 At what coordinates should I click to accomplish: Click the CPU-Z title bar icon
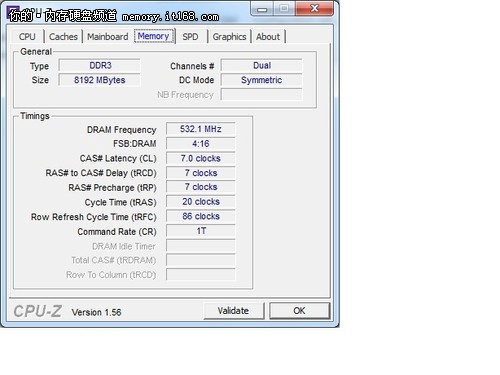click(x=12, y=12)
